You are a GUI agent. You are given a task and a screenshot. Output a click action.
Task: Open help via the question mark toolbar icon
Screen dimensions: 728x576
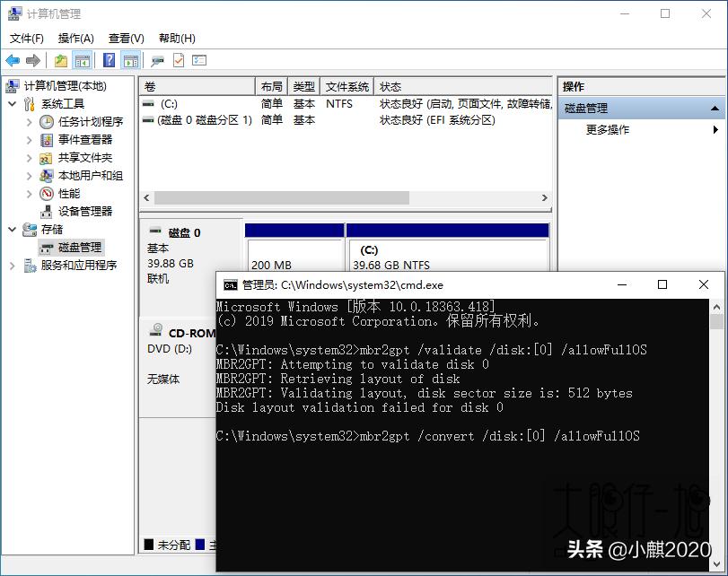pyautogui.click(x=108, y=60)
